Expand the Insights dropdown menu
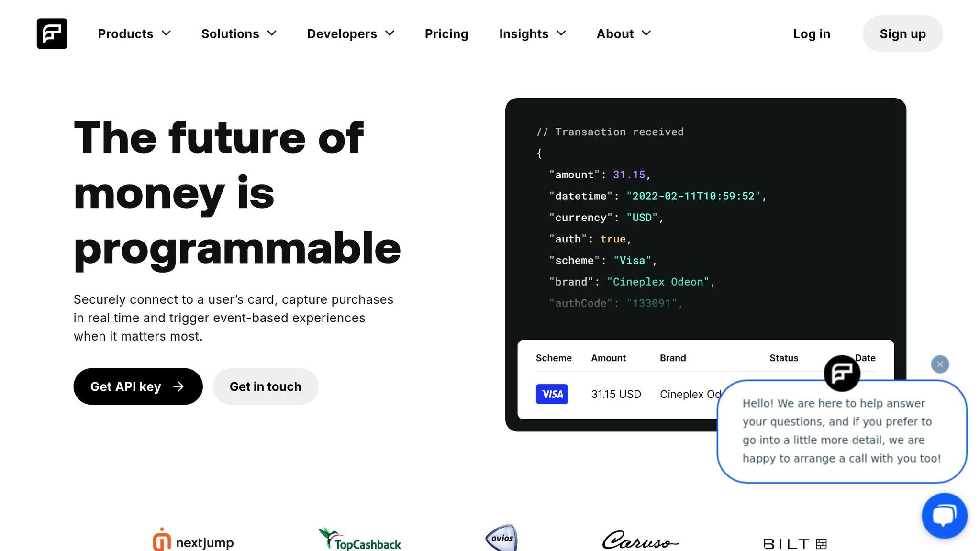Image resolution: width=980 pixels, height=551 pixels. coord(533,34)
